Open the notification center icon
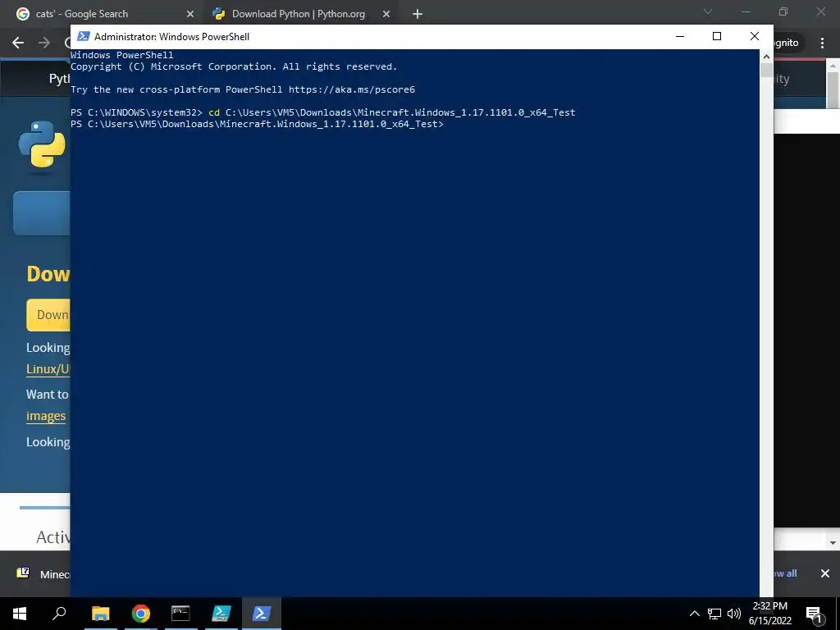This screenshot has height=630, width=840. point(815,614)
